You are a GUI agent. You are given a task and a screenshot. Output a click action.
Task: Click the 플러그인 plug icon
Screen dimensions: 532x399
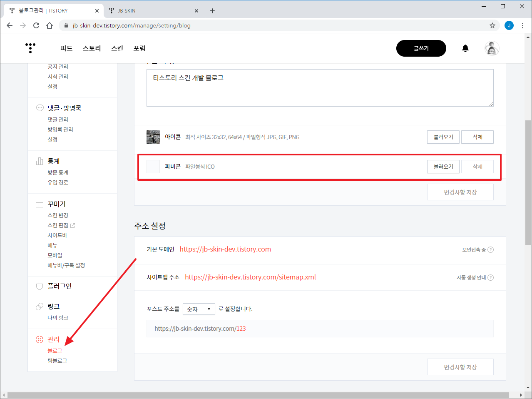40,286
